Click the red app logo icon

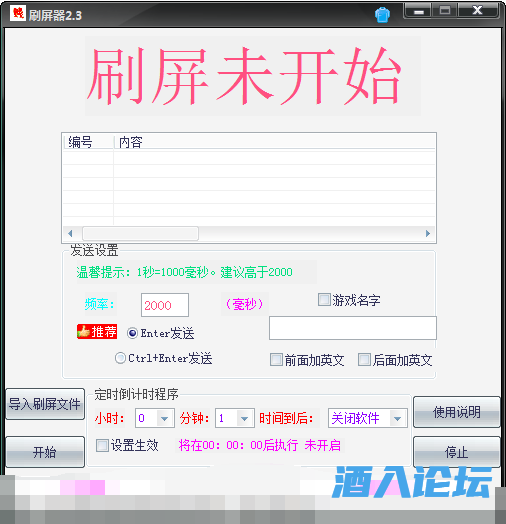point(17,14)
